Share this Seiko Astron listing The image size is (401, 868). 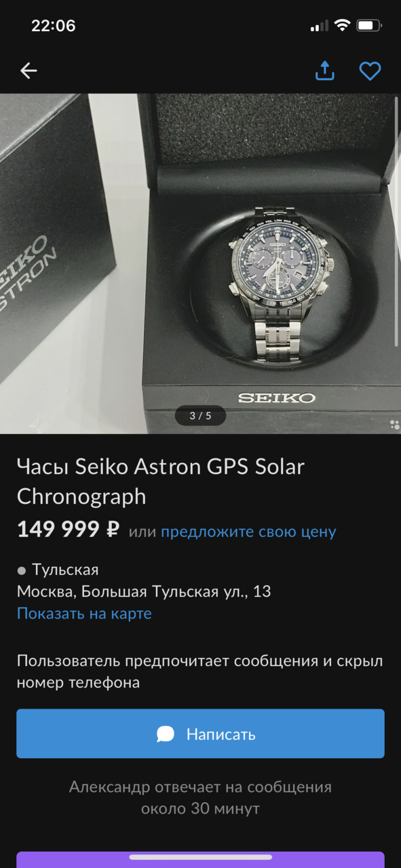[325, 71]
